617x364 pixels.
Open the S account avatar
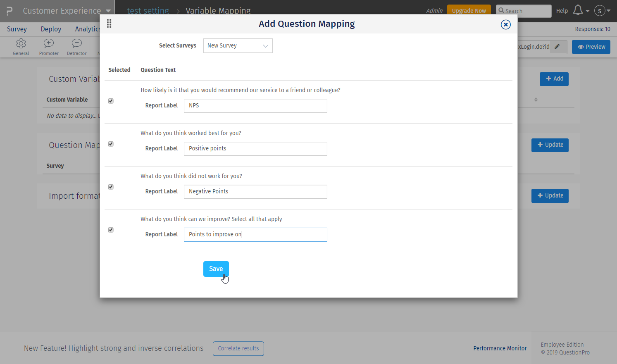click(x=600, y=11)
